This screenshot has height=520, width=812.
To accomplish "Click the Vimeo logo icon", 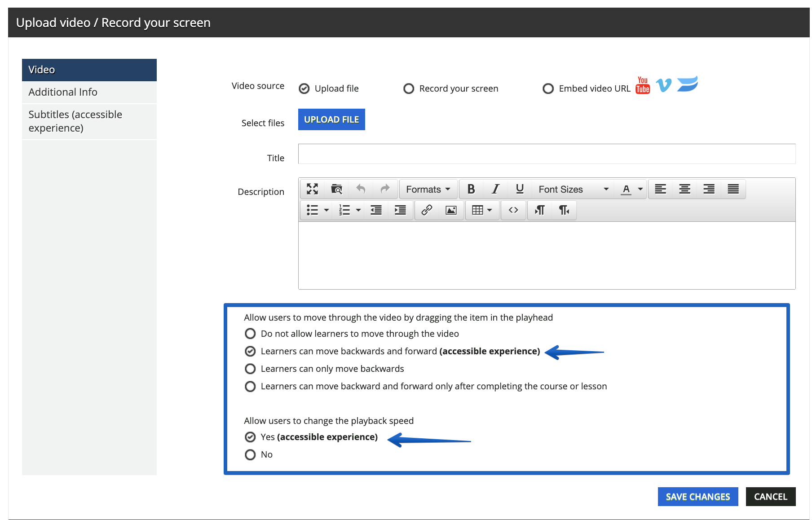I will (664, 84).
